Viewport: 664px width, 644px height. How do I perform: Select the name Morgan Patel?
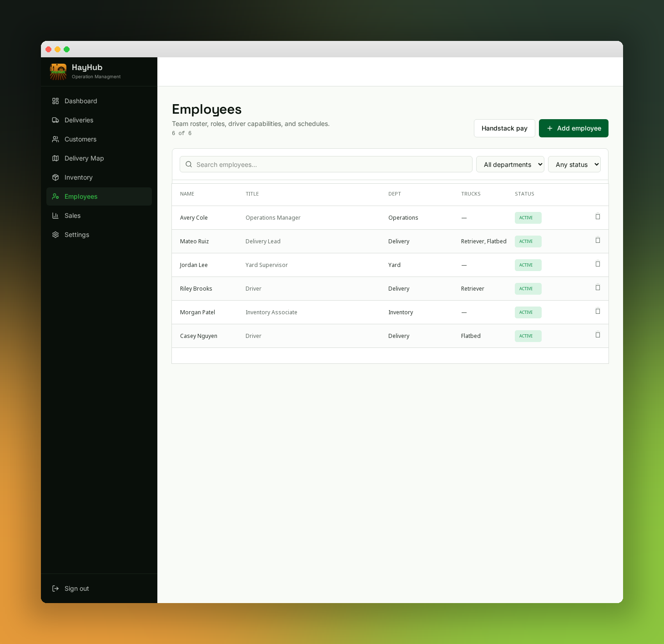[x=197, y=312]
